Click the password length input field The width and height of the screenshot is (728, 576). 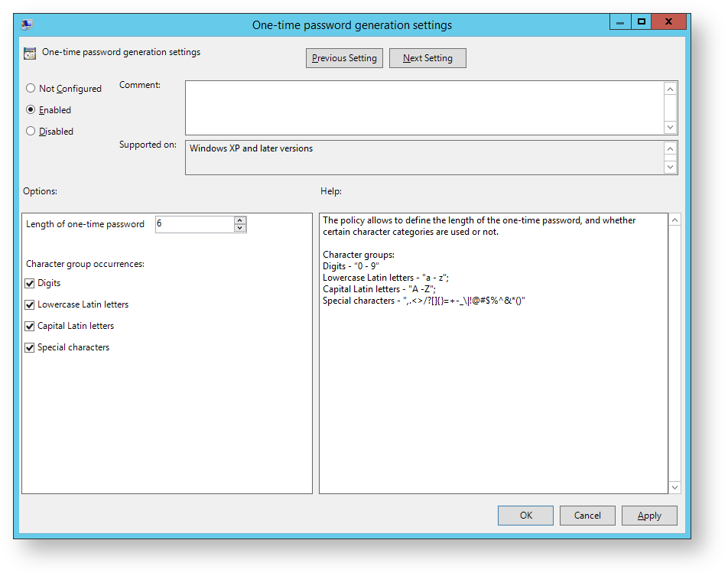[194, 224]
